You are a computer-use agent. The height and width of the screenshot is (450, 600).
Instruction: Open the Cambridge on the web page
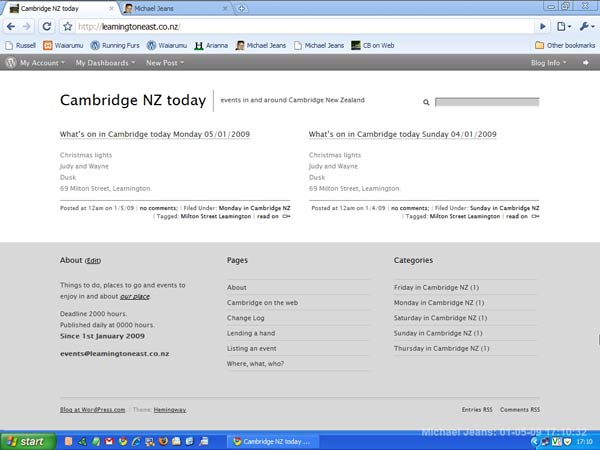(262, 303)
